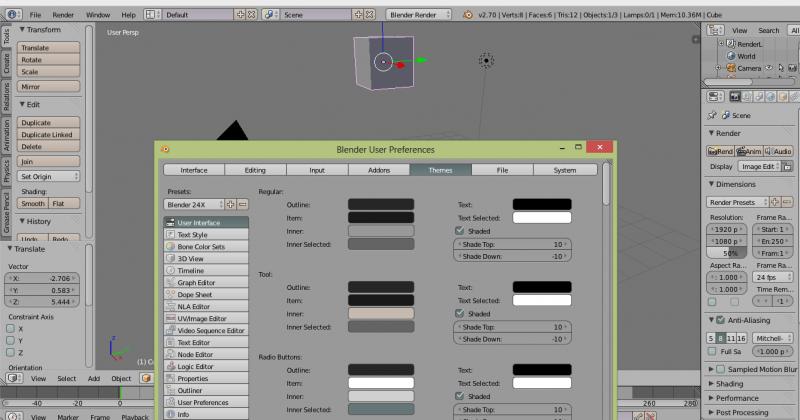Screen dimensions: 800x420
Task: Add new scene with plus icon
Action: (358, 14)
